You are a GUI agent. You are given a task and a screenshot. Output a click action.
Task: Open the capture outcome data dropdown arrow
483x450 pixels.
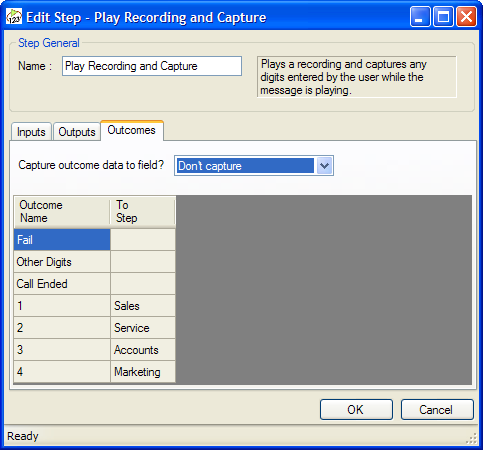(x=324, y=166)
